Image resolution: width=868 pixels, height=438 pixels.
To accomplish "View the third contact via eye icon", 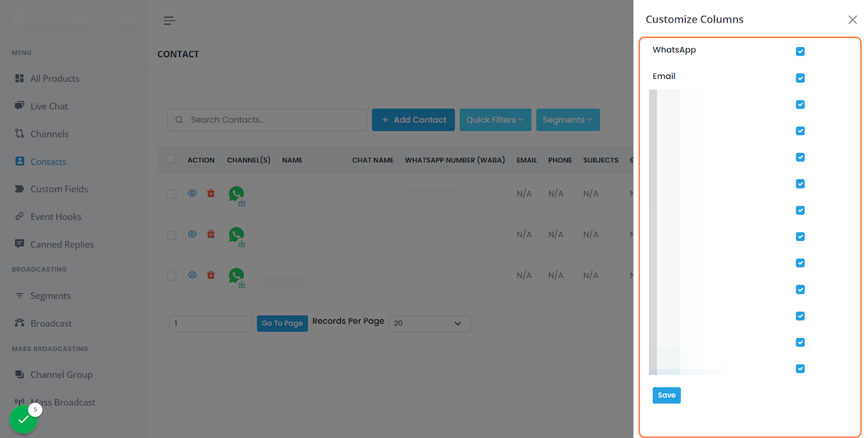I will click(x=192, y=275).
